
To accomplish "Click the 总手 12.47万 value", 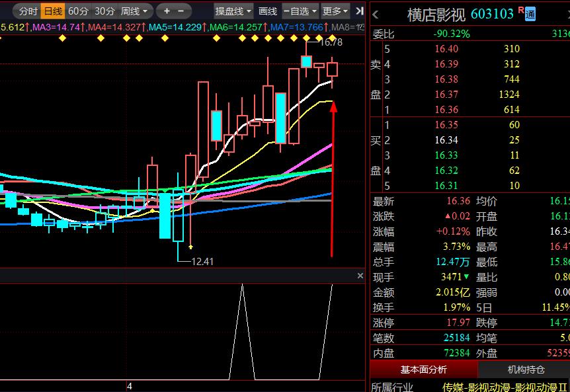I will pos(453,262).
